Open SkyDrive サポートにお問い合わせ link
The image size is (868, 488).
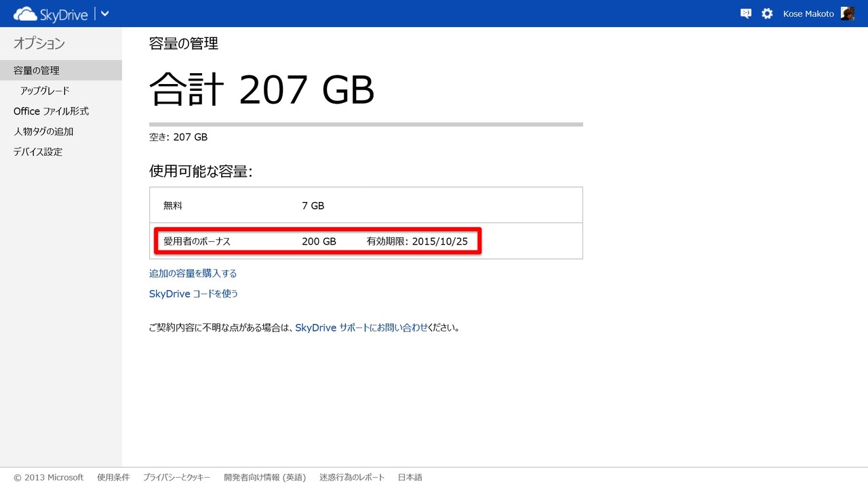(x=361, y=327)
